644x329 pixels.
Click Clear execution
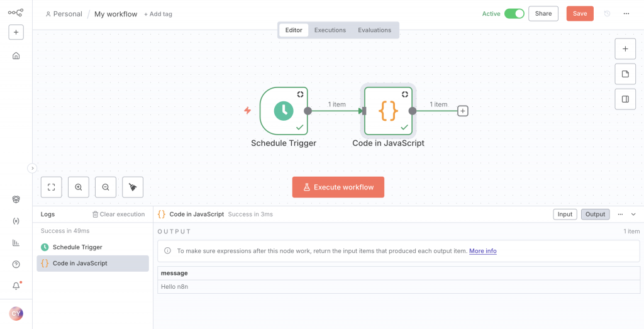[118, 215]
